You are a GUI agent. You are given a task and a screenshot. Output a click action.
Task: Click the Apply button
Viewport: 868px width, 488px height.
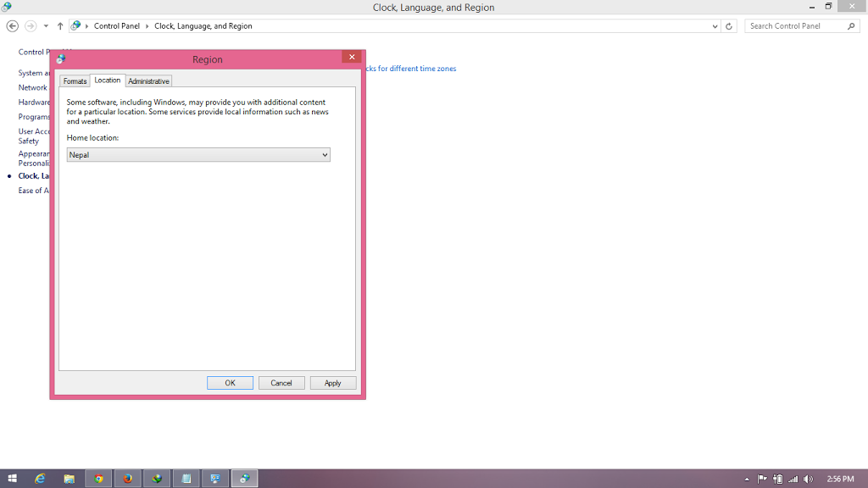(x=333, y=383)
